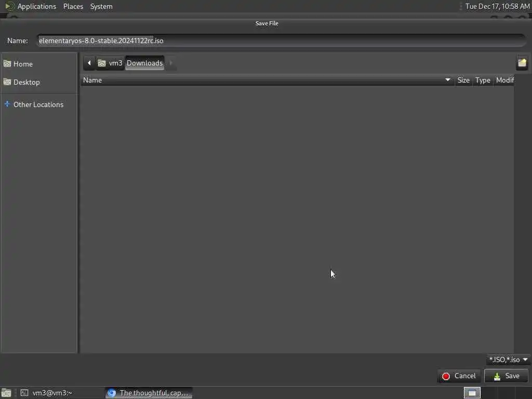This screenshot has height=399, width=532.
Task: Click the filename Name input field
Action: click(x=282, y=41)
